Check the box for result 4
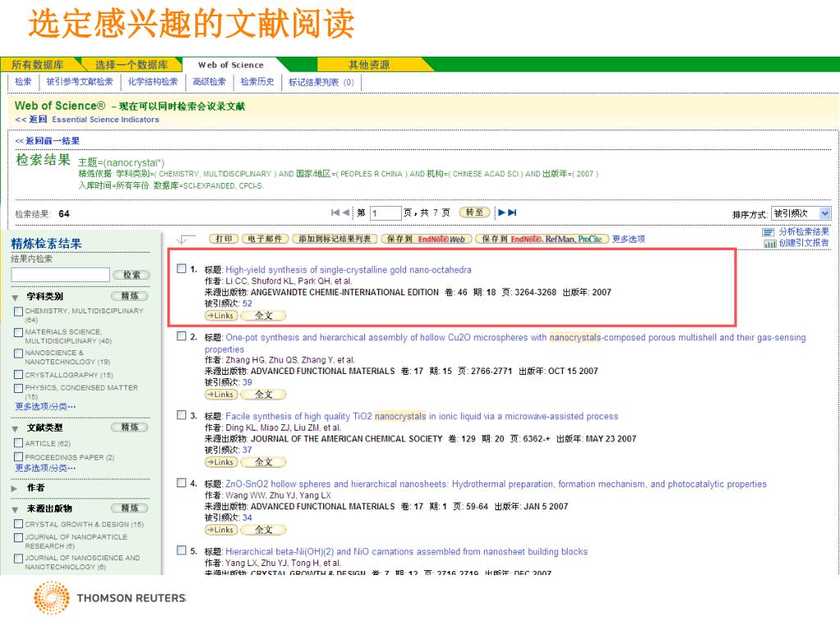The height and width of the screenshot is (630, 840). pyautogui.click(x=181, y=482)
